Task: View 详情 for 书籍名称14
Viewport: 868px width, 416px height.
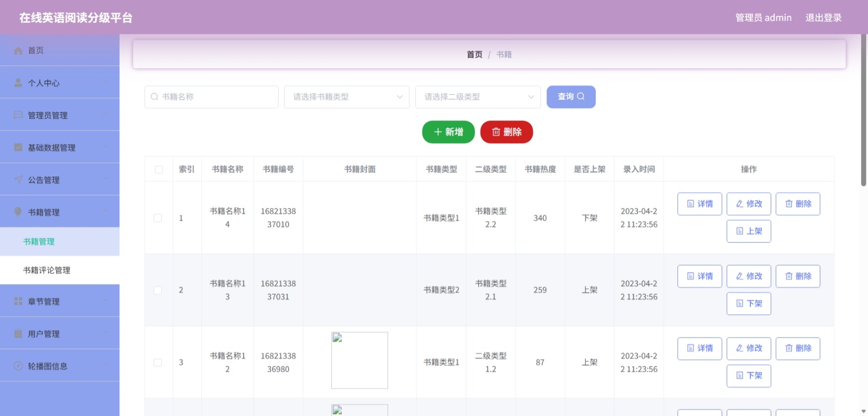Action: coord(700,204)
